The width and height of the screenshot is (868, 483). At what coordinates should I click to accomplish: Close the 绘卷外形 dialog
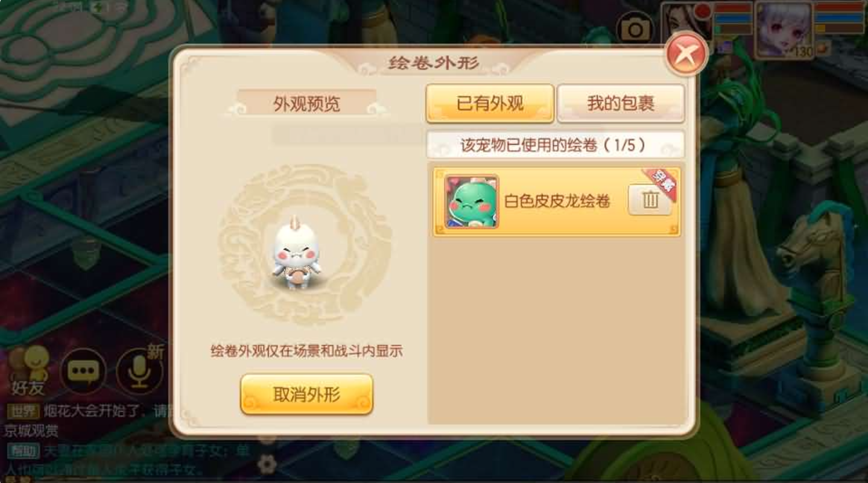[x=686, y=54]
